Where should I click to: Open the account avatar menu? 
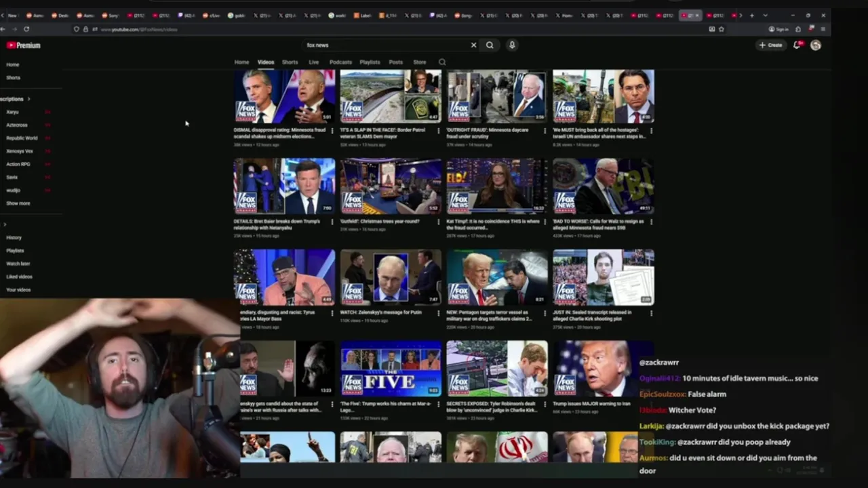[816, 45]
